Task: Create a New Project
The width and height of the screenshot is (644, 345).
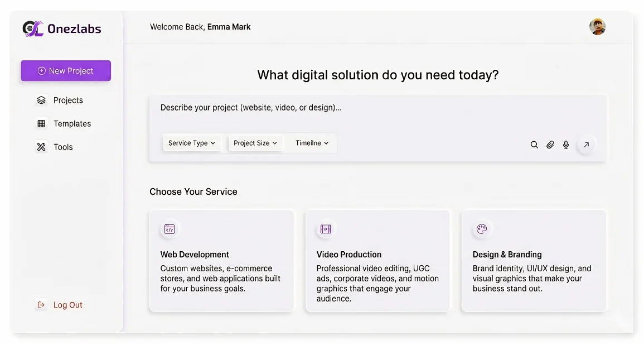Action: (x=66, y=71)
